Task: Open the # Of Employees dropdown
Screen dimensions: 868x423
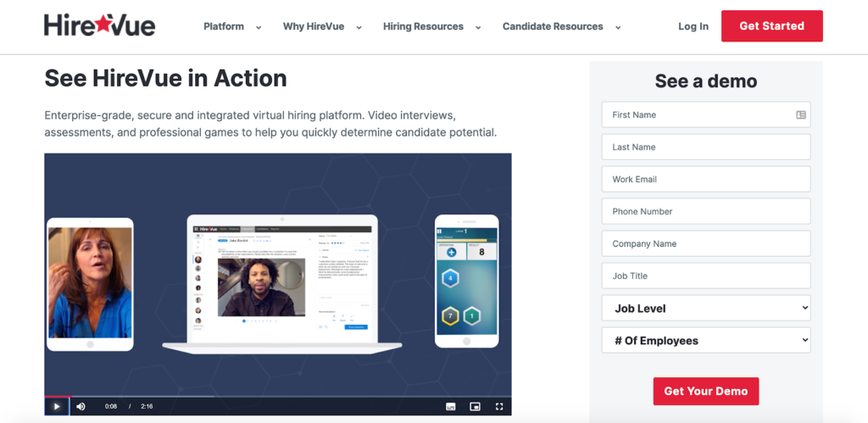Action: pos(706,340)
